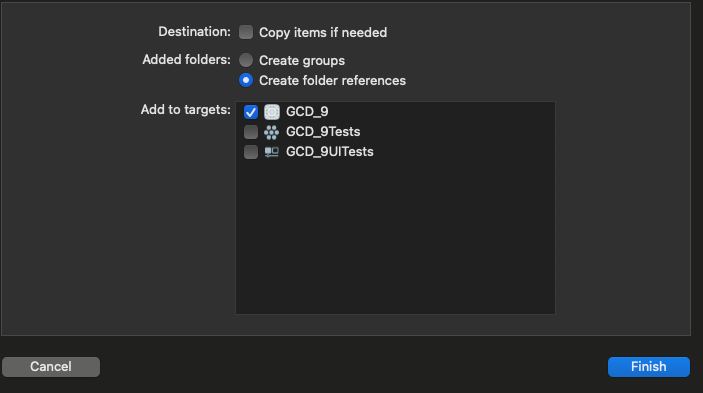Check the GCD_9Tests target checkbox
703x393 pixels.
click(251, 132)
